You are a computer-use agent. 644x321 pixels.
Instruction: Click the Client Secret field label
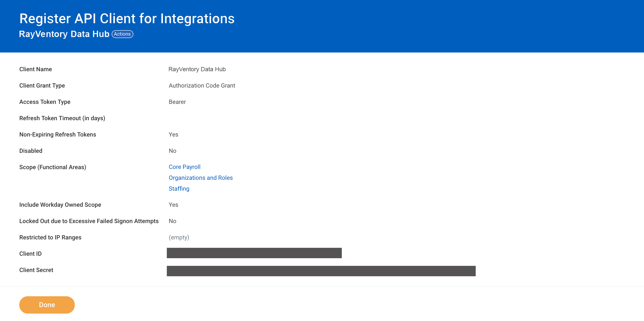36,270
